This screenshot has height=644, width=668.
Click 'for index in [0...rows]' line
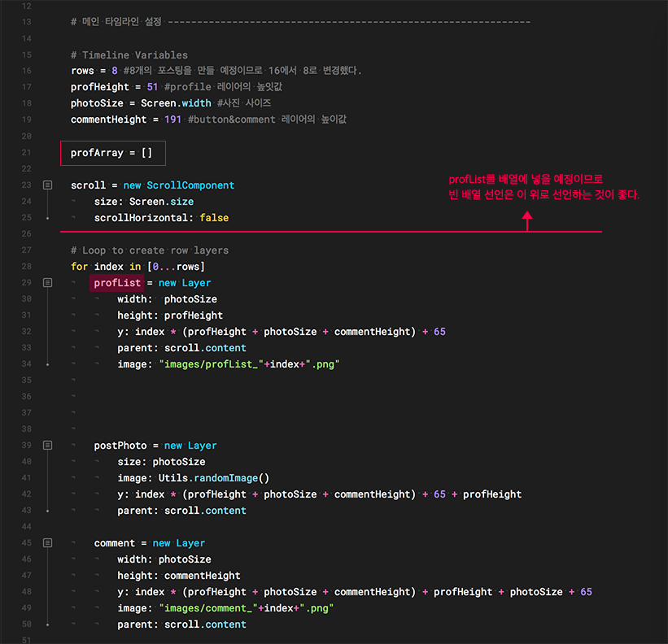click(x=138, y=267)
